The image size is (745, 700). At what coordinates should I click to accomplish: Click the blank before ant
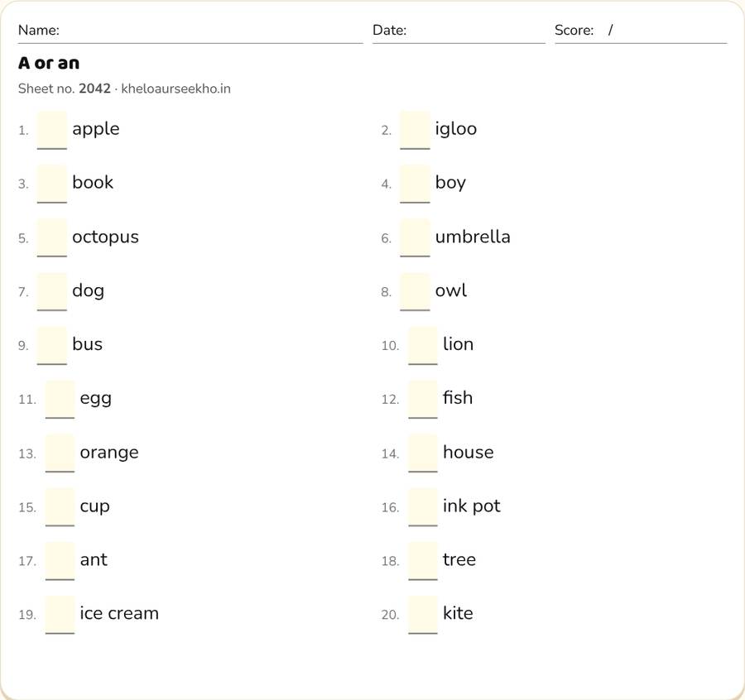pyautogui.click(x=60, y=561)
